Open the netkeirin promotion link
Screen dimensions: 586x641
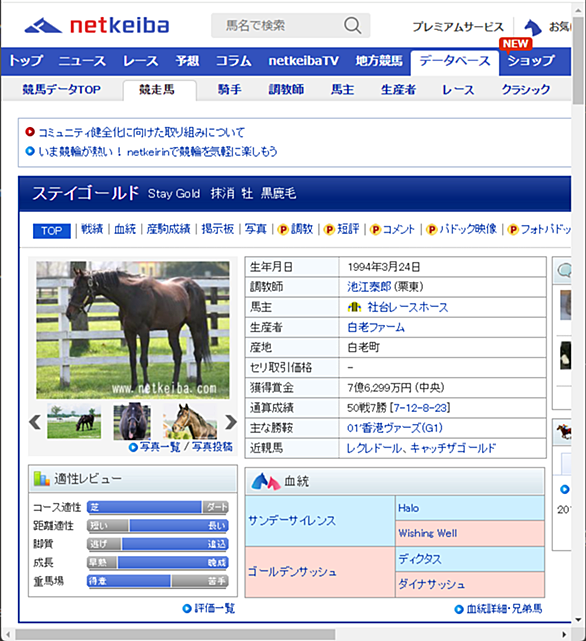(x=158, y=152)
